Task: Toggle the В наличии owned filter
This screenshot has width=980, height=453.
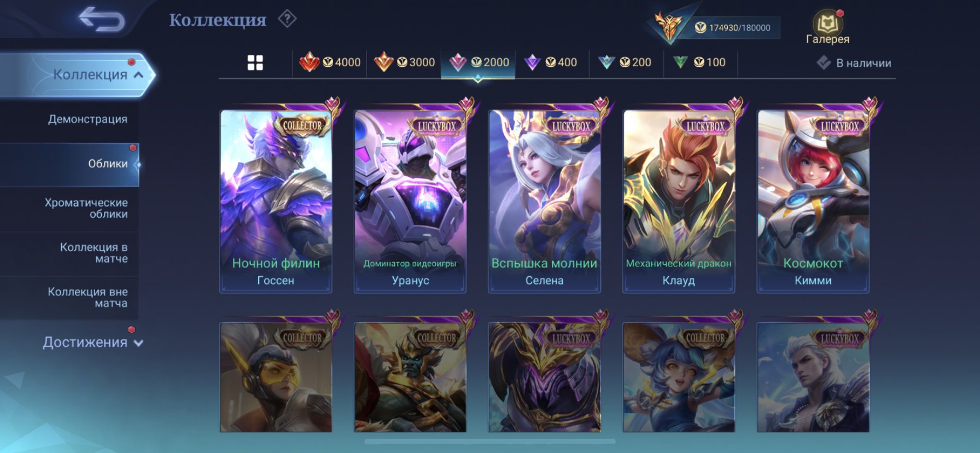Action: pos(854,63)
